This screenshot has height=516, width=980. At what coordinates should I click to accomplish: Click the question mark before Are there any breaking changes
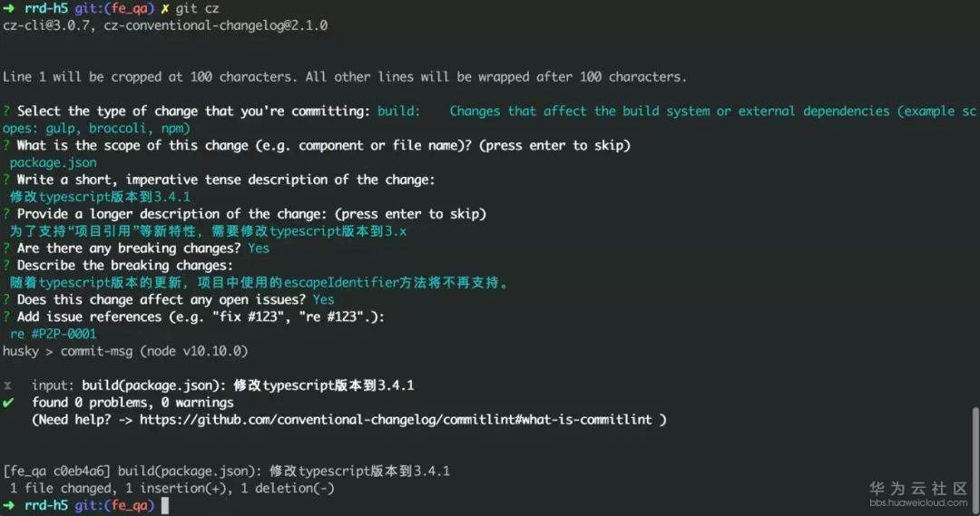6,248
